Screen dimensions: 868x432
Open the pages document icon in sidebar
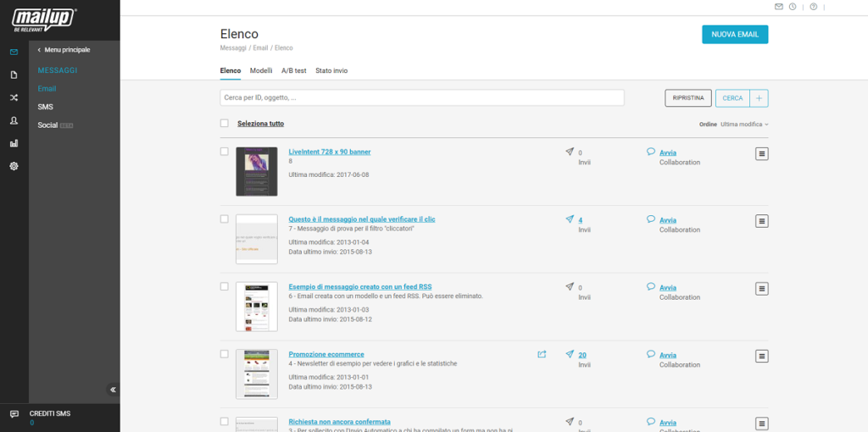14,75
